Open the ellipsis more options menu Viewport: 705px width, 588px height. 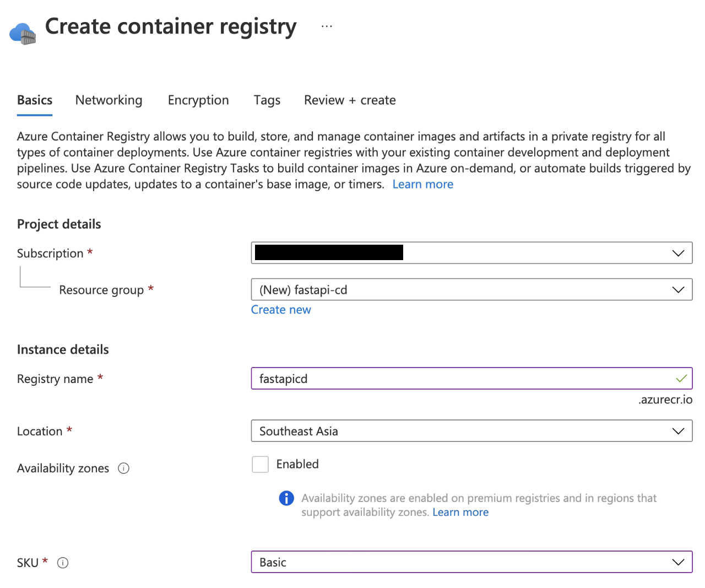coord(327,26)
